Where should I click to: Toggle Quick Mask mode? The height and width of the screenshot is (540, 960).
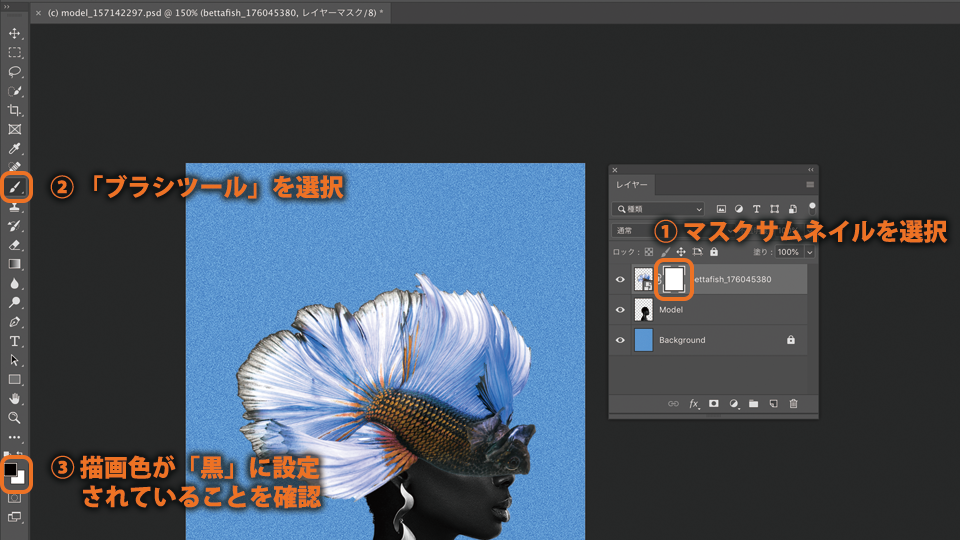pyautogui.click(x=14, y=498)
